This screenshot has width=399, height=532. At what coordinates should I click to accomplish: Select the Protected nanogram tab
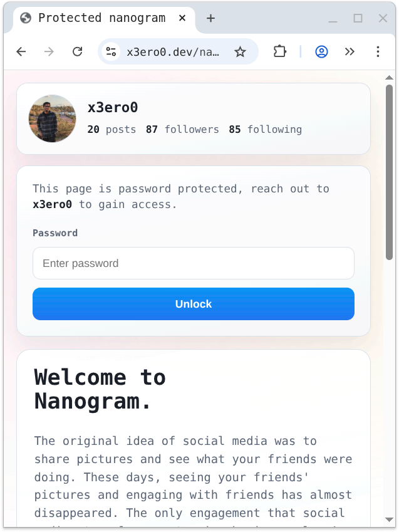pyautogui.click(x=100, y=18)
